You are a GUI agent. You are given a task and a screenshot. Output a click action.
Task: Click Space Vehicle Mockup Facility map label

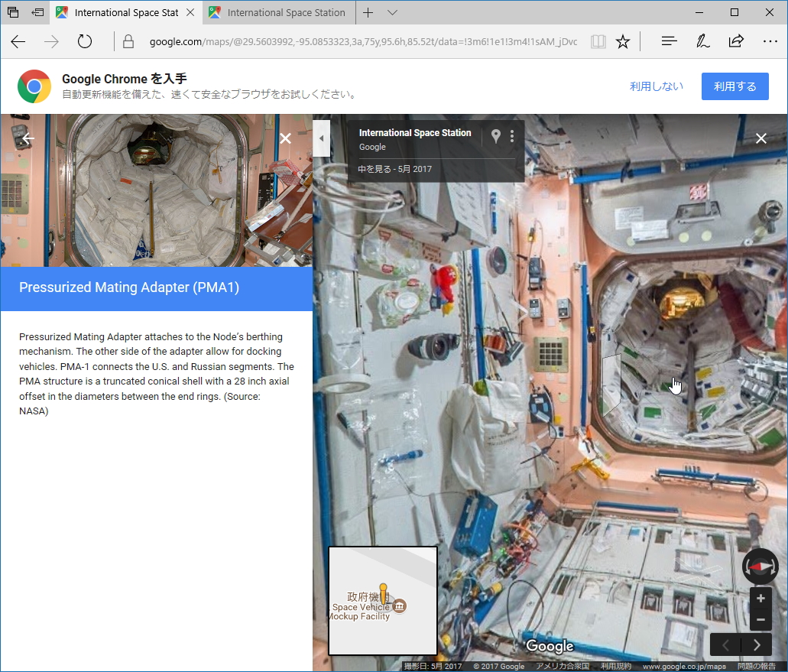[x=360, y=612]
